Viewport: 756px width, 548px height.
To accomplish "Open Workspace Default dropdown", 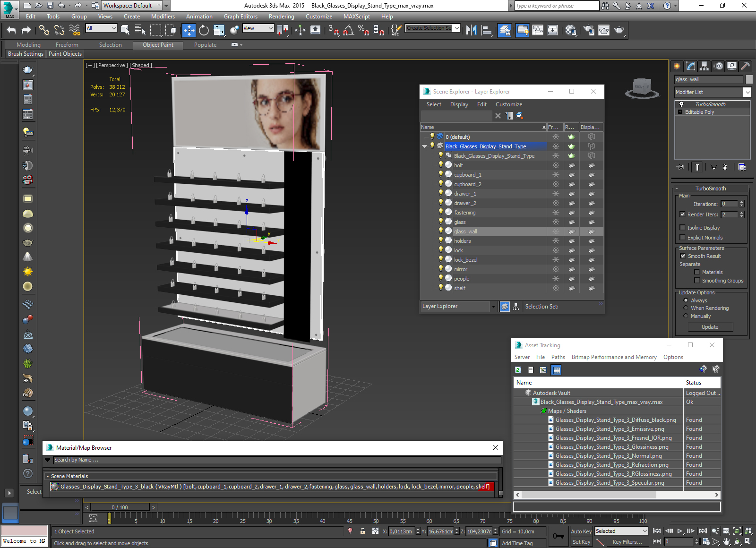I will click(x=132, y=6).
